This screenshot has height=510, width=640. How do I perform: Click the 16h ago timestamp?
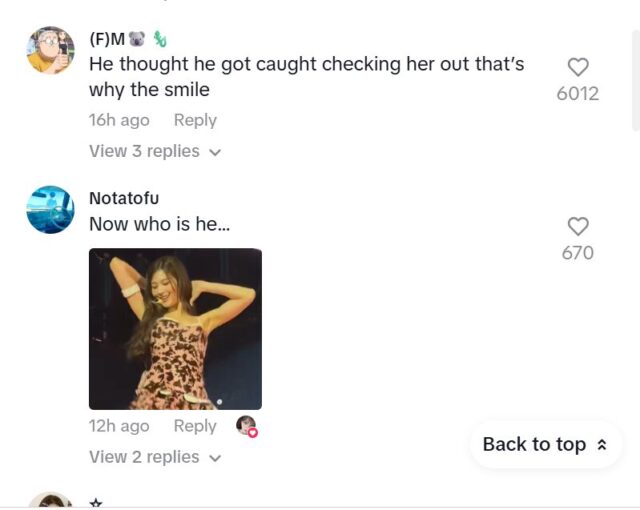coord(119,120)
